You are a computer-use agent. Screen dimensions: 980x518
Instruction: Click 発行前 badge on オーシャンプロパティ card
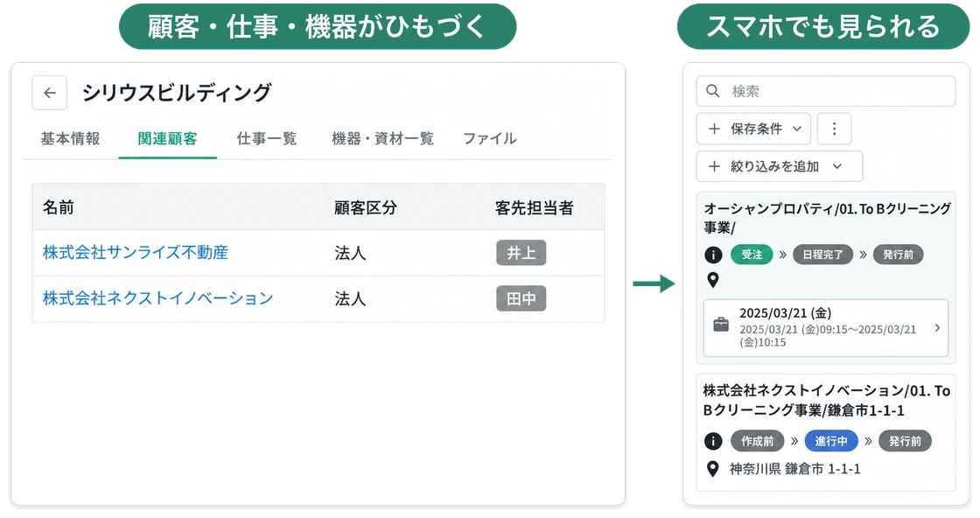point(898,255)
